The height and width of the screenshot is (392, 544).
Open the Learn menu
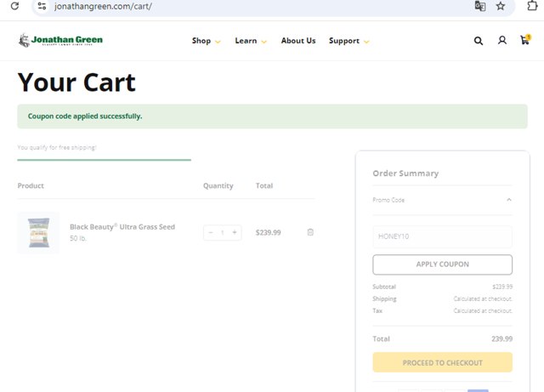[x=246, y=41]
